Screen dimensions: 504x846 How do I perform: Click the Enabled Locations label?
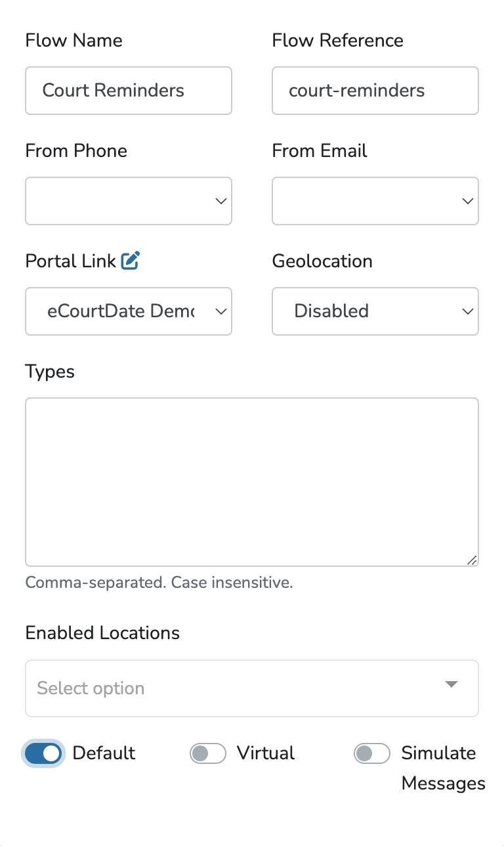point(102,633)
